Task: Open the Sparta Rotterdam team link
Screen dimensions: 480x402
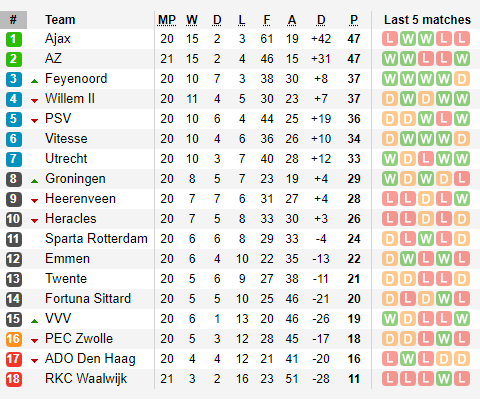Action: click(96, 239)
